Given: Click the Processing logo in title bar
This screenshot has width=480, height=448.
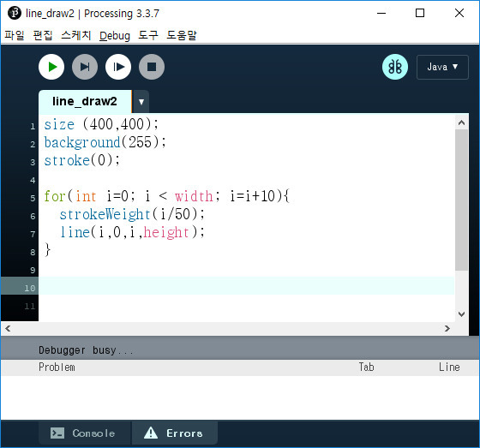Looking at the screenshot, I should pyautogui.click(x=14, y=13).
